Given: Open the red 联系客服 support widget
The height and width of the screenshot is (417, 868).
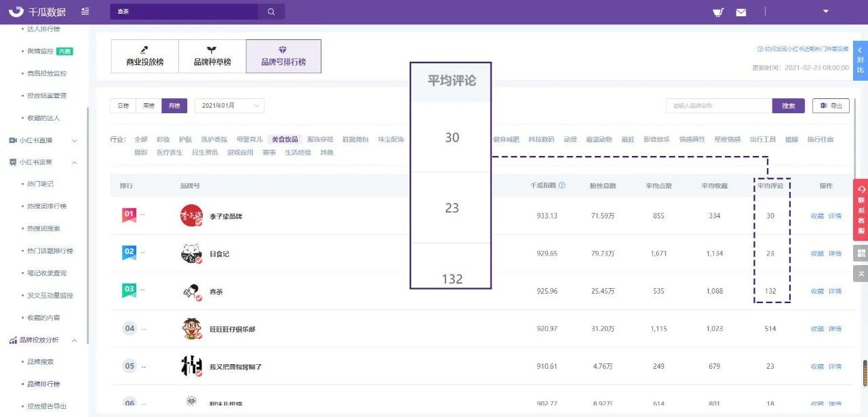Looking at the screenshot, I should [861, 210].
